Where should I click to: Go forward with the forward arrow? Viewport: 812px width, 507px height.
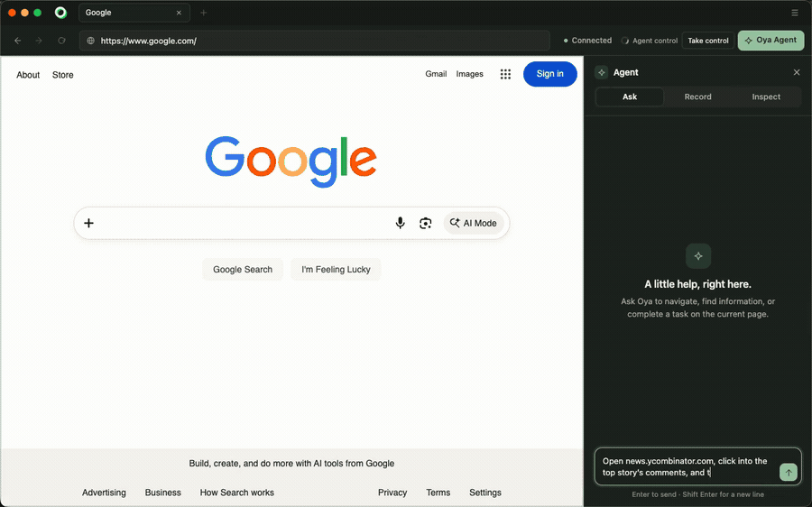(x=39, y=41)
